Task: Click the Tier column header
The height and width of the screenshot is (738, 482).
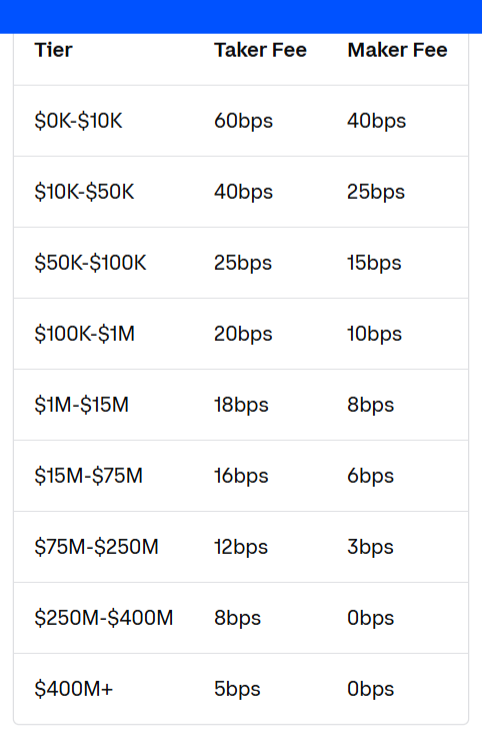Action: (x=53, y=50)
